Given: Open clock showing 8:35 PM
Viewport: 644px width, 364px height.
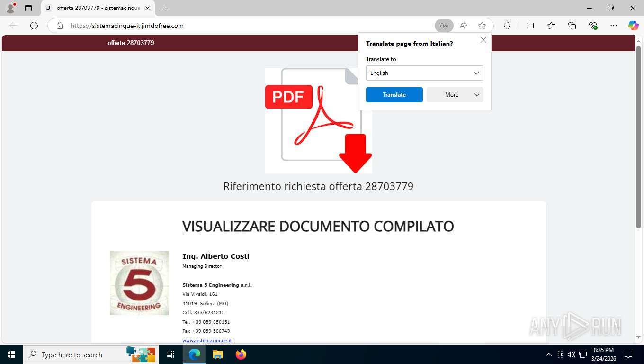Looking at the screenshot, I should pyautogui.click(x=603, y=355).
